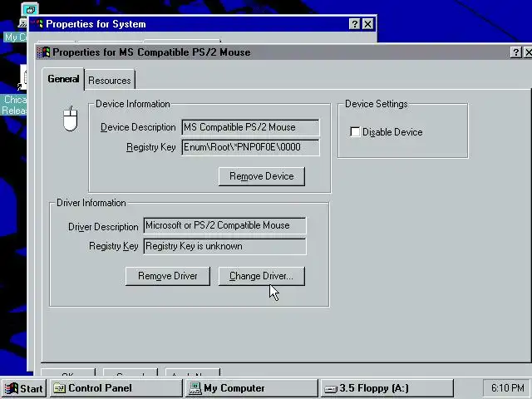
Task: Click the Device Description field
Action: (251, 127)
